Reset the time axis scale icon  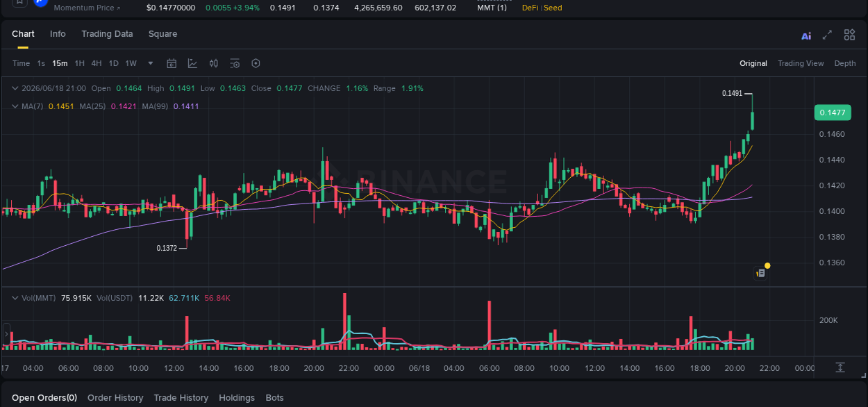(x=840, y=367)
